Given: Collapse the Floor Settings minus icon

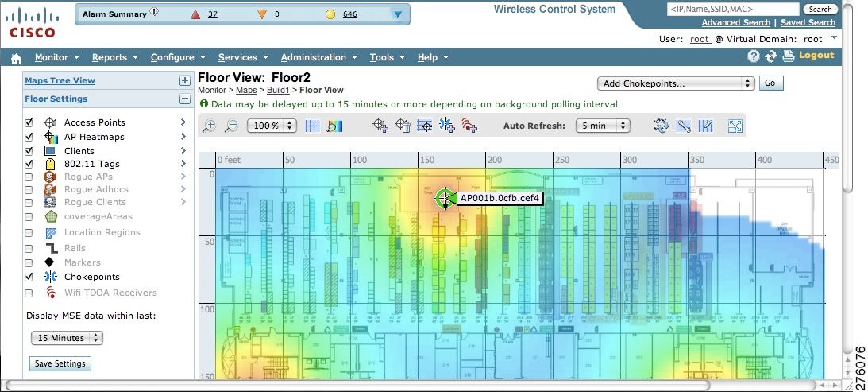Looking at the screenshot, I should (184, 99).
